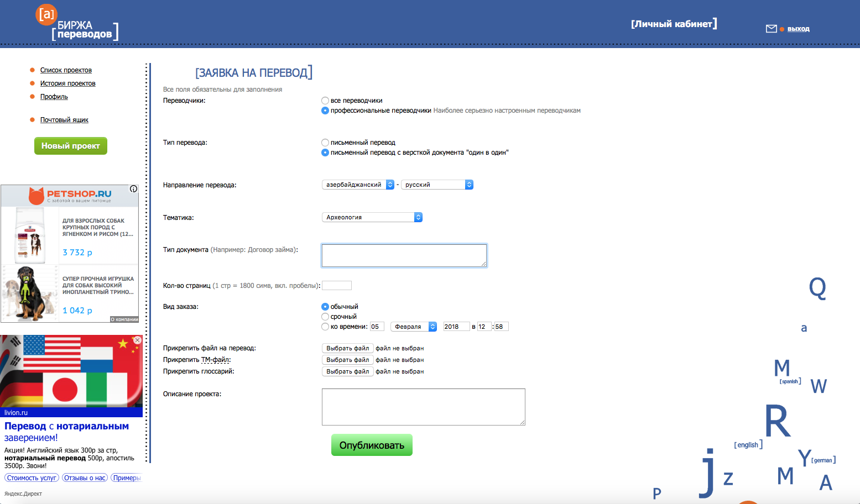Open the dog toy product thumbnail

tap(30, 293)
